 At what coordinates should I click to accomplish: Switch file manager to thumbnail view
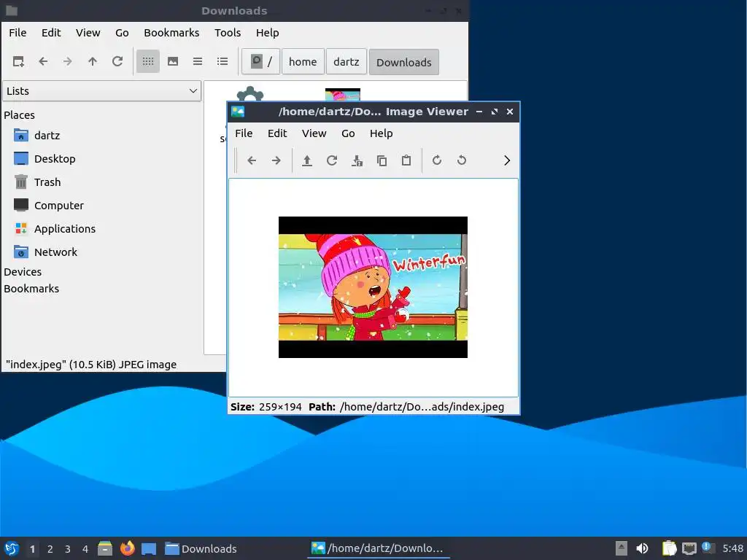tap(173, 61)
